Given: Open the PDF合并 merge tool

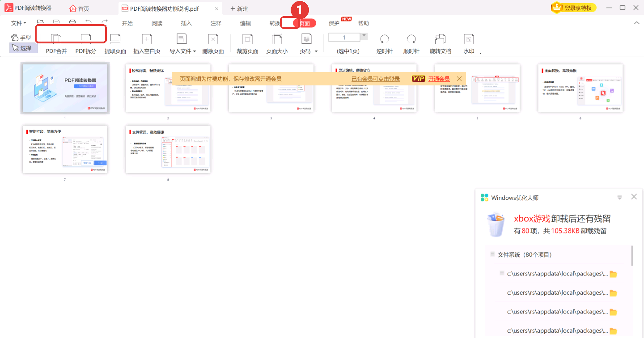Looking at the screenshot, I should click(x=56, y=44).
